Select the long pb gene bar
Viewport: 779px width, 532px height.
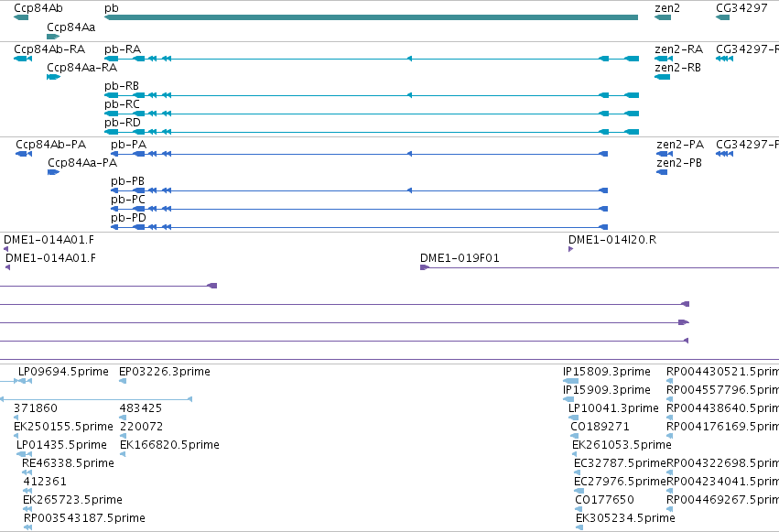371,17
